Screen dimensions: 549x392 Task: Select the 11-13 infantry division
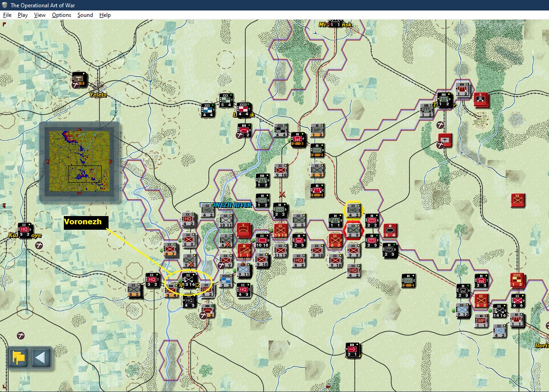point(280,250)
